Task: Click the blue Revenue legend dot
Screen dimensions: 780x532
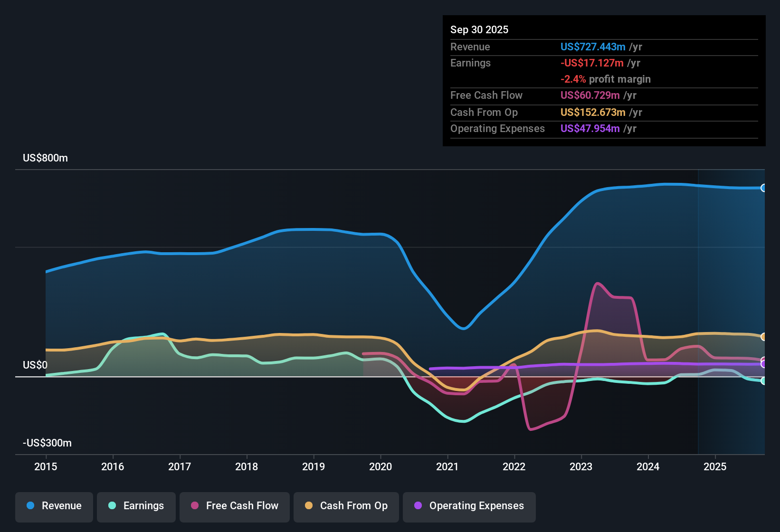Action: click(29, 506)
